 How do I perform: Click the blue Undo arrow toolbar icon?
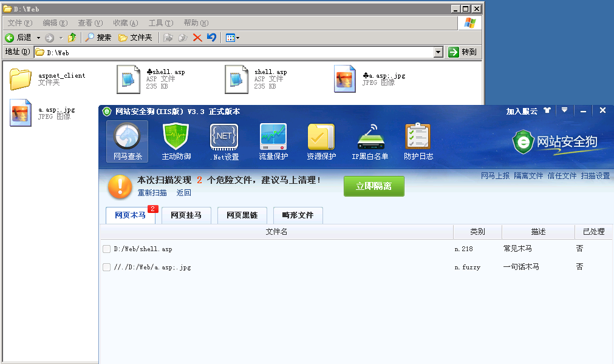point(211,38)
